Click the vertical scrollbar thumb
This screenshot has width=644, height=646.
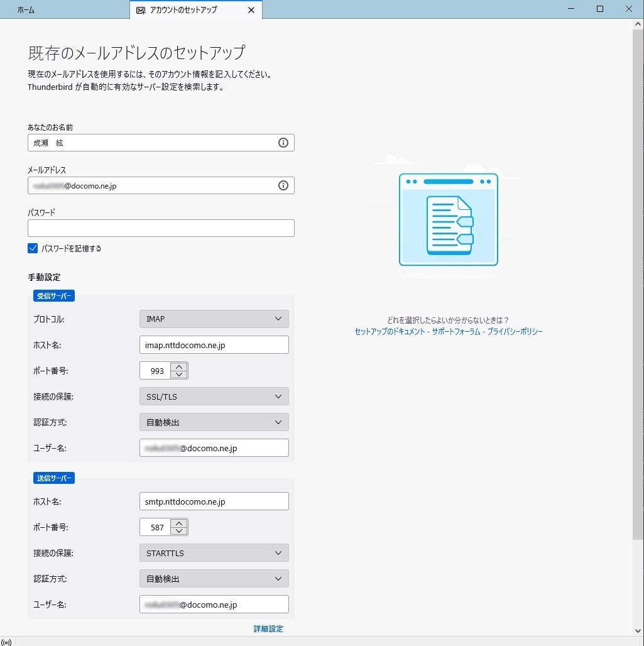pyautogui.click(x=638, y=284)
